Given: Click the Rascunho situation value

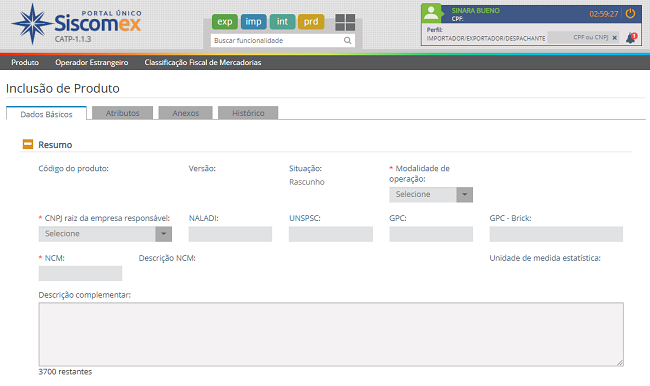Looking at the screenshot, I should point(307,182).
